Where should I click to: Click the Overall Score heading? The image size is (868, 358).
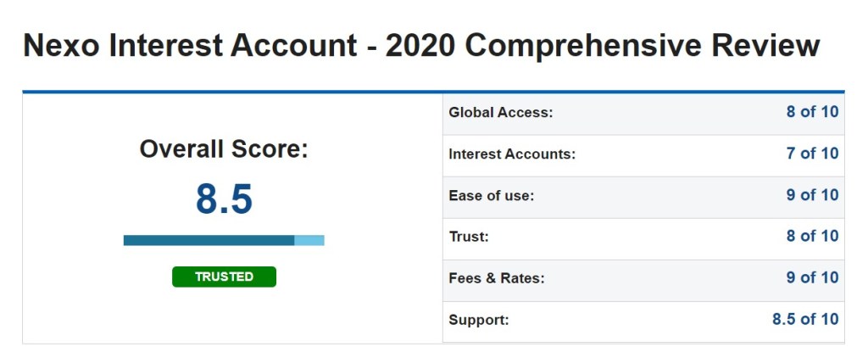pos(224,149)
